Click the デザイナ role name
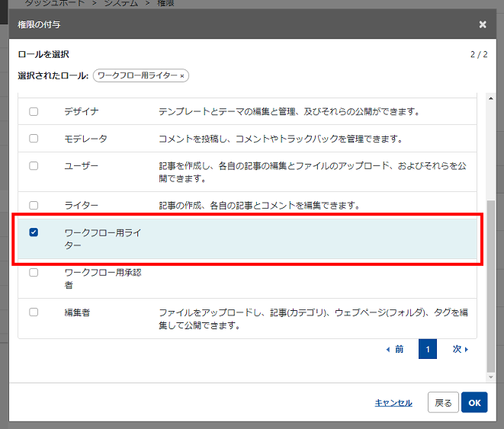504x429 pixels. (x=82, y=112)
